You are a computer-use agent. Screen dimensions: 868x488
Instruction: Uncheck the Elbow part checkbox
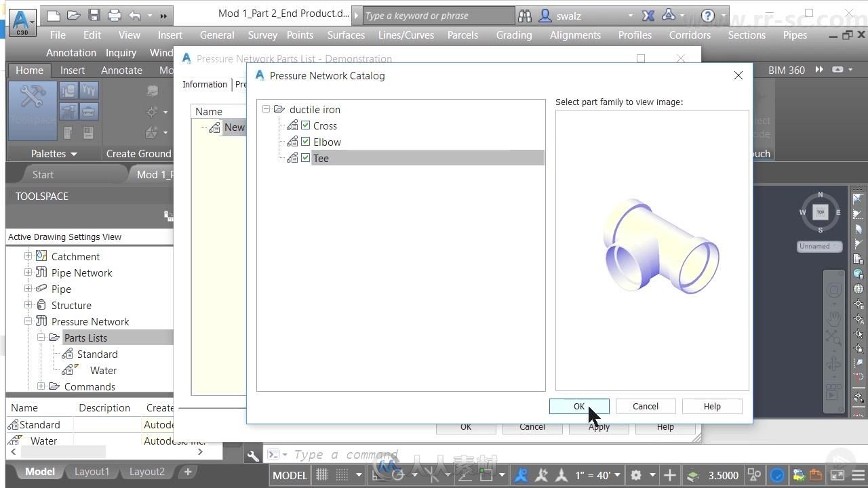305,142
